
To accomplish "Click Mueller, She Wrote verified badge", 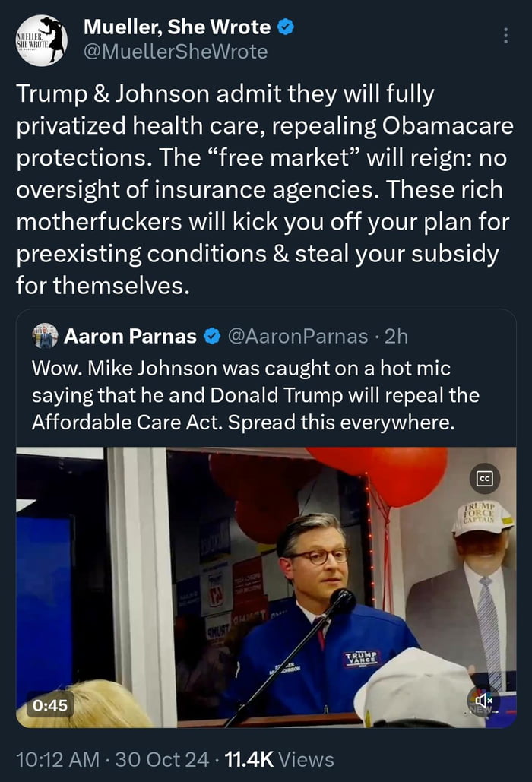I will pos(286,28).
